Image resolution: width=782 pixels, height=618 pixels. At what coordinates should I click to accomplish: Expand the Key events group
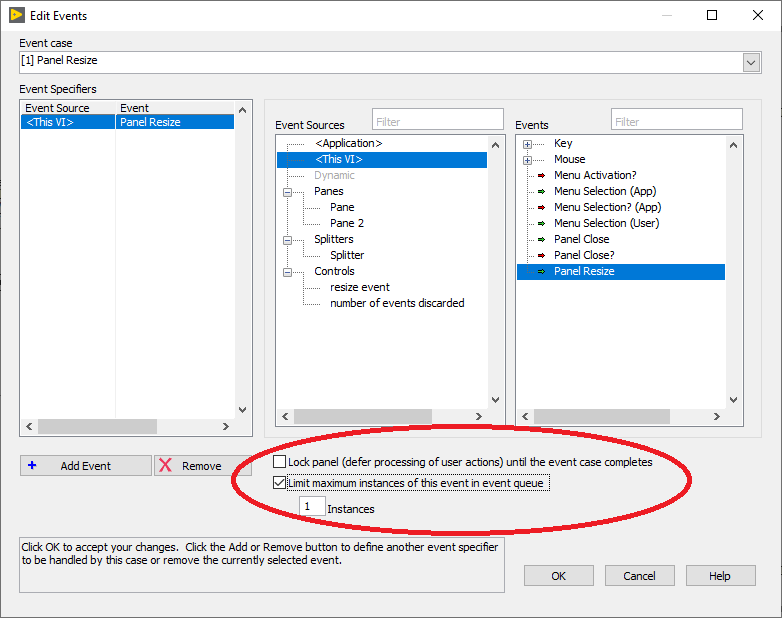[527, 144]
